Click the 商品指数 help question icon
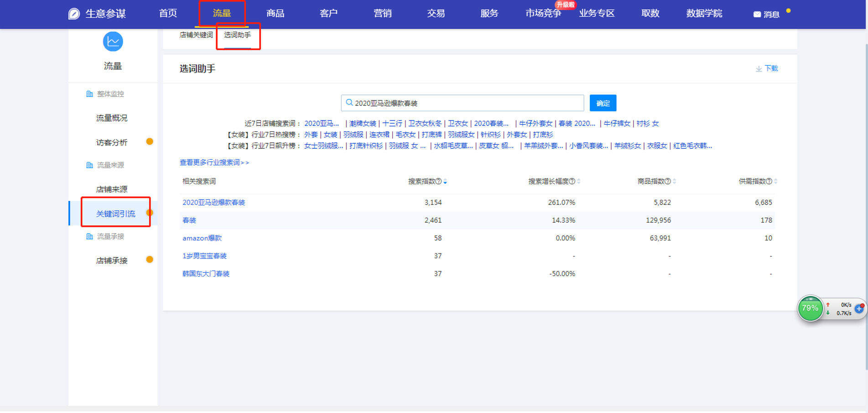Viewport: 868px width, 413px height. point(668,182)
